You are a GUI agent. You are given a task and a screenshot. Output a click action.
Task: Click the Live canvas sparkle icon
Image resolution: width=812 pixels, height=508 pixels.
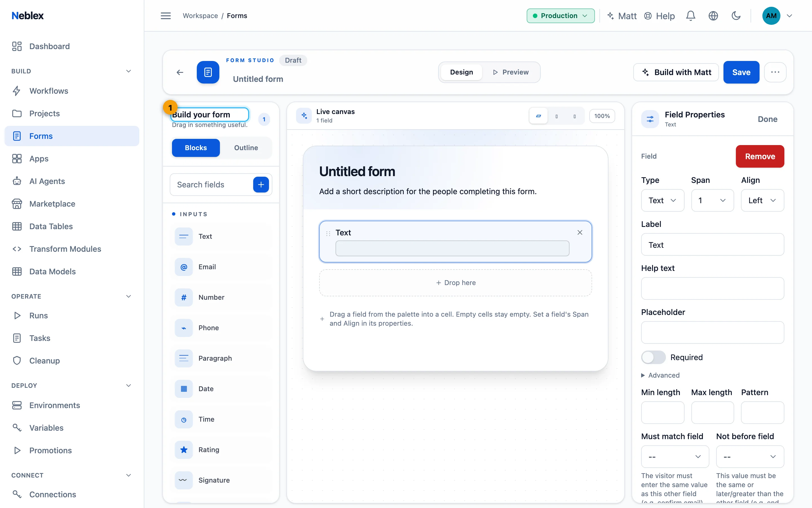tap(304, 116)
